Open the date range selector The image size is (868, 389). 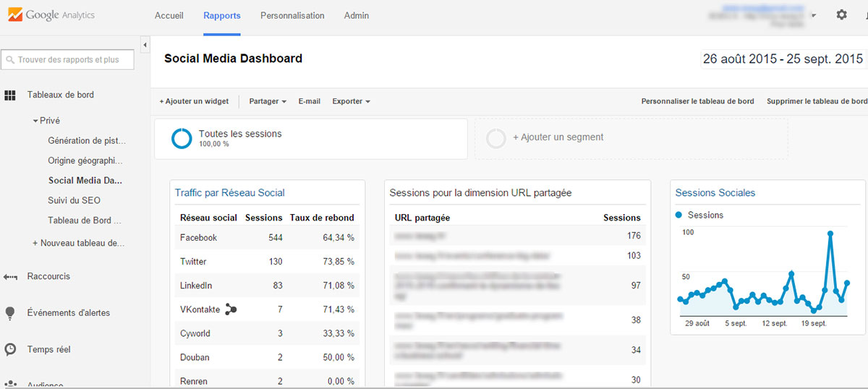point(783,59)
